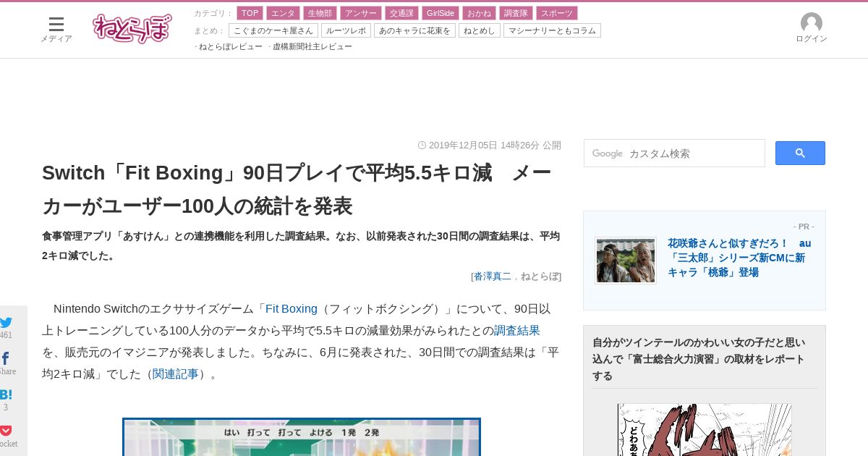The image size is (868, 456).
Task: Click the blue search magnifier button
Action: (x=800, y=153)
